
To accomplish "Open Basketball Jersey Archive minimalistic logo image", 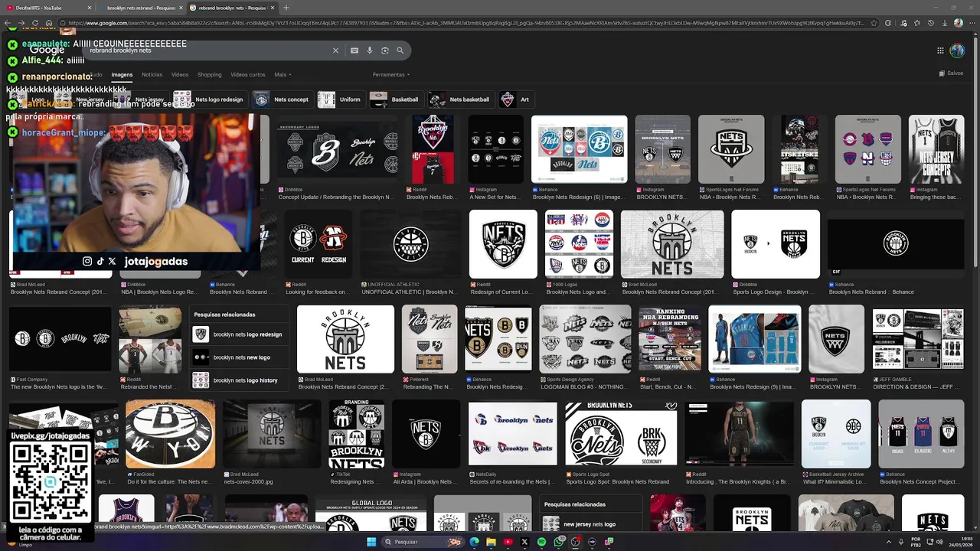I will (836, 434).
